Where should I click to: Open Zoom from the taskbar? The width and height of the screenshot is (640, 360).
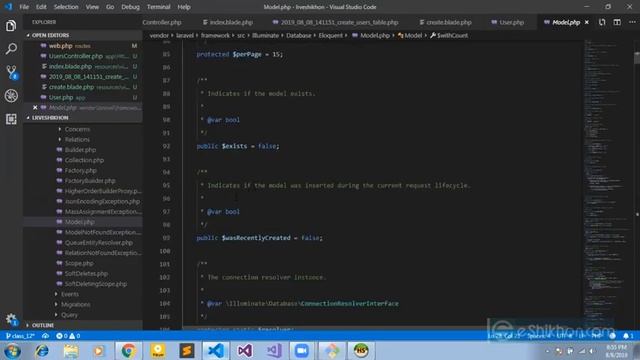pos(302,351)
